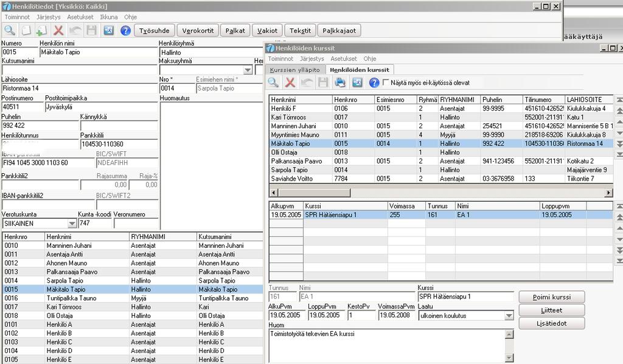Click the undo arrow in Henkilötiedot toolbar
The image size is (623, 364).
click(75, 30)
